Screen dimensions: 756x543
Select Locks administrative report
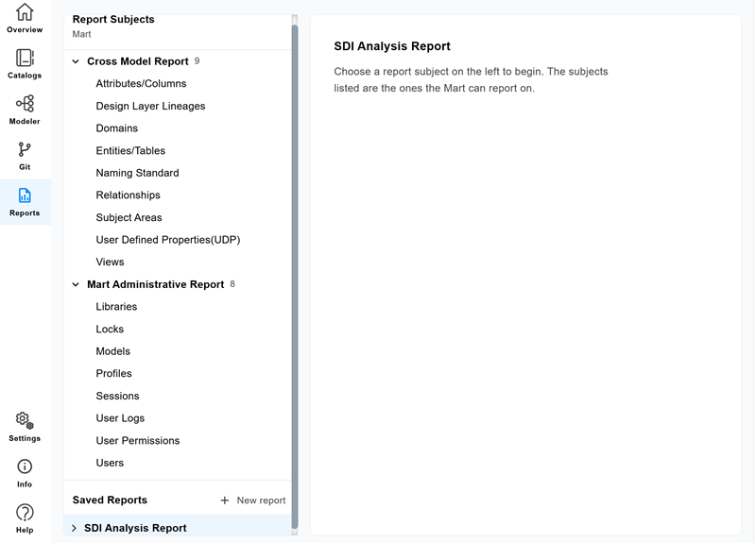110,329
